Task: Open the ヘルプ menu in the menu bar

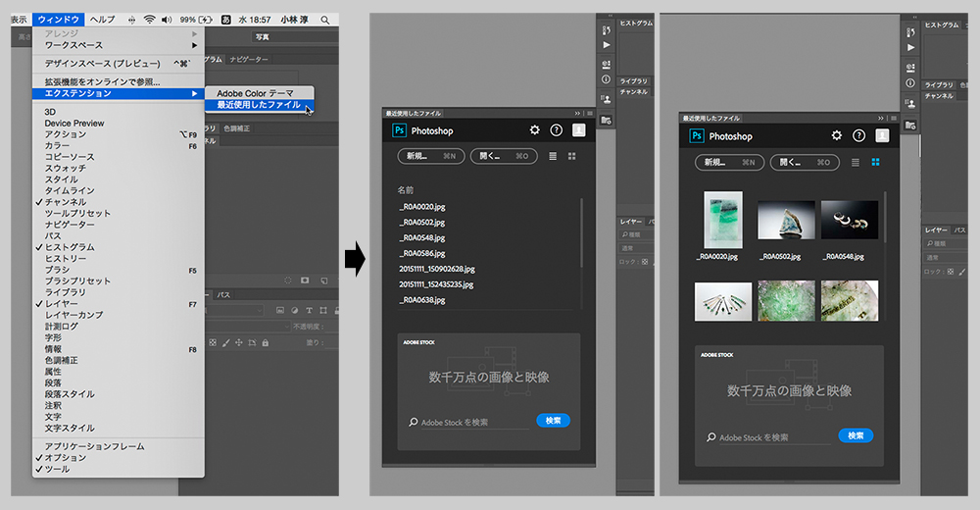Action: (103, 20)
